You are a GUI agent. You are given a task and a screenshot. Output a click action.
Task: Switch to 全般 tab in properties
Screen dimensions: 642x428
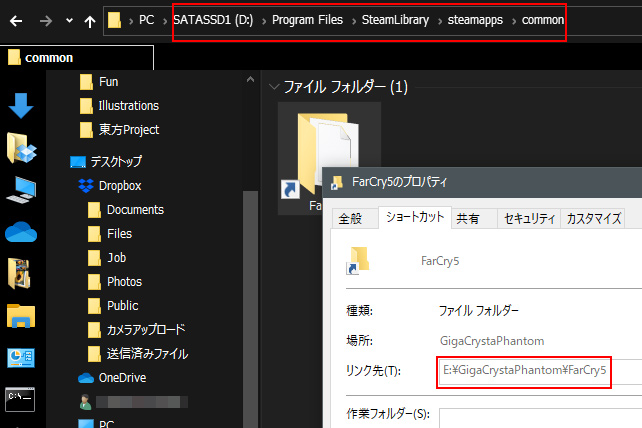[x=350, y=219]
